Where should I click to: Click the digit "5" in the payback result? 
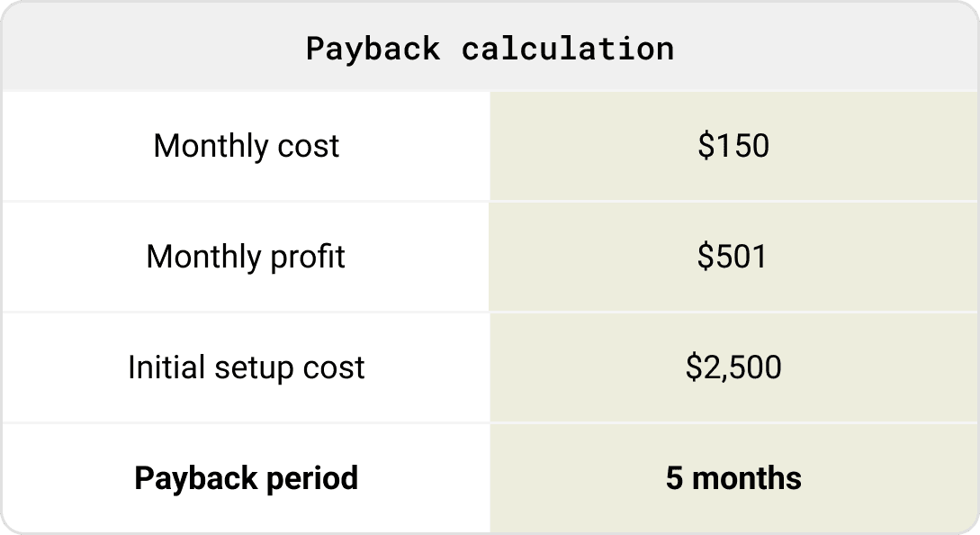tap(675, 478)
